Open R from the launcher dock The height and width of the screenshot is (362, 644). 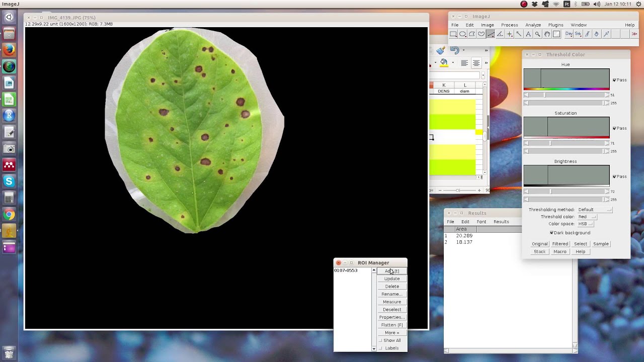pyautogui.click(x=9, y=116)
